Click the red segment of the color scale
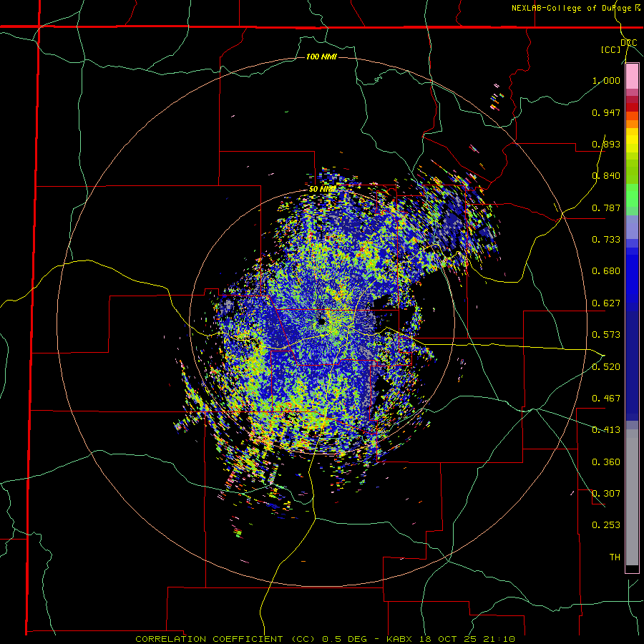 [x=632, y=107]
